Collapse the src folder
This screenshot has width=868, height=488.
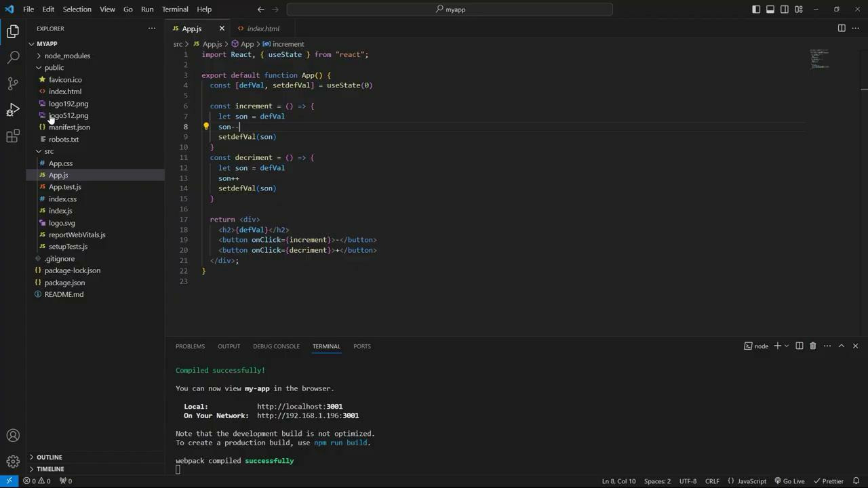coord(49,150)
